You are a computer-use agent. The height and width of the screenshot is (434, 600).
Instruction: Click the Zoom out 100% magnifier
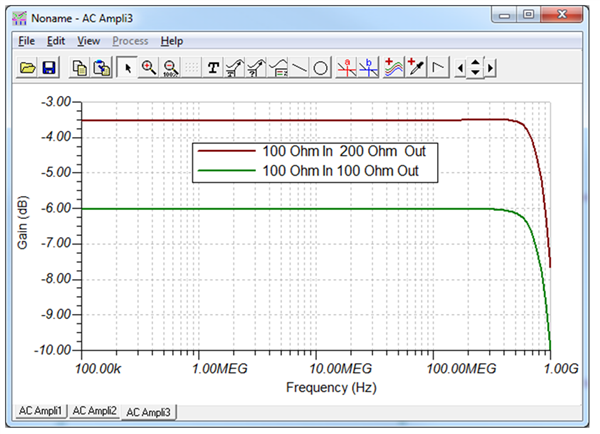[168, 68]
